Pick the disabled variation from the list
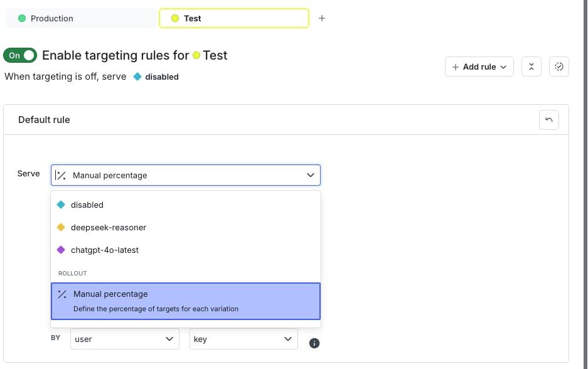This screenshot has height=369, width=588. 87,205
